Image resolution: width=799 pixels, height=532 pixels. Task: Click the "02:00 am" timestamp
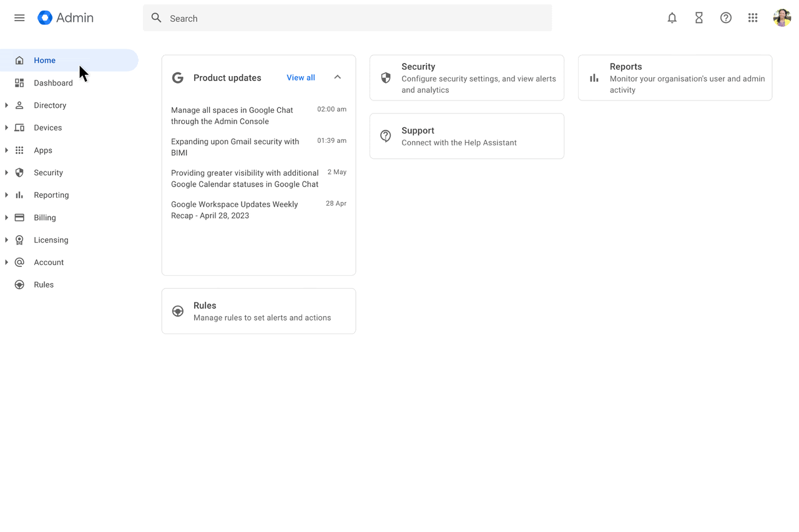tap(331, 109)
